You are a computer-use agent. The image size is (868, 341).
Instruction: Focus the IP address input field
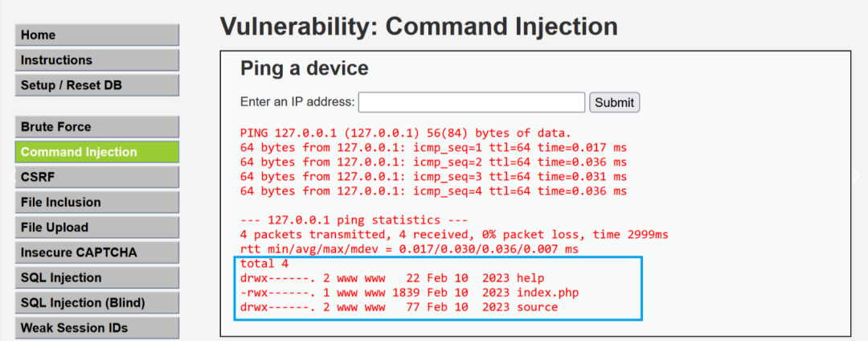pos(471,102)
